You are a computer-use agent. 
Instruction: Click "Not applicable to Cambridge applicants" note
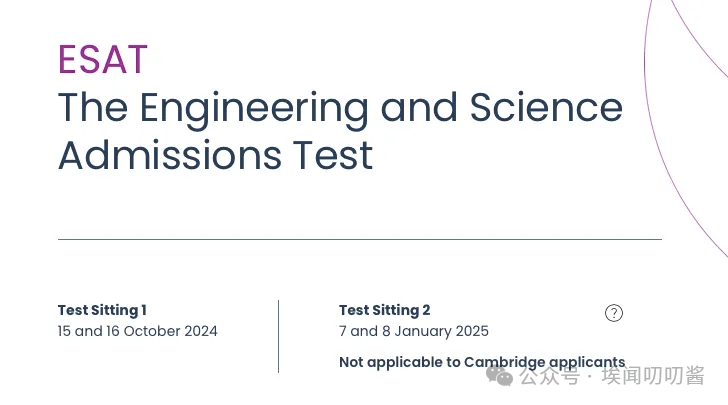click(x=482, y=362)
